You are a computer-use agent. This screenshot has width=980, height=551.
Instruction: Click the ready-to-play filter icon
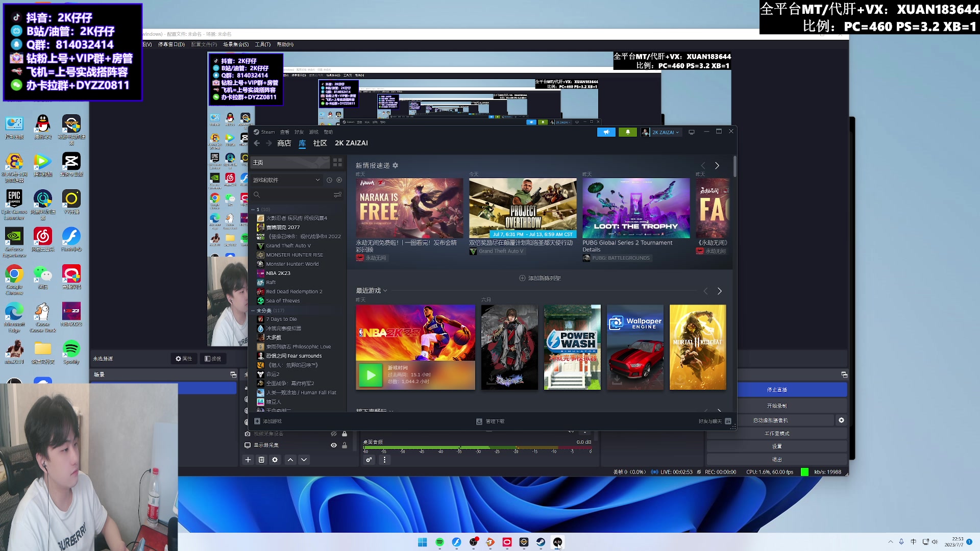[339, 180]
